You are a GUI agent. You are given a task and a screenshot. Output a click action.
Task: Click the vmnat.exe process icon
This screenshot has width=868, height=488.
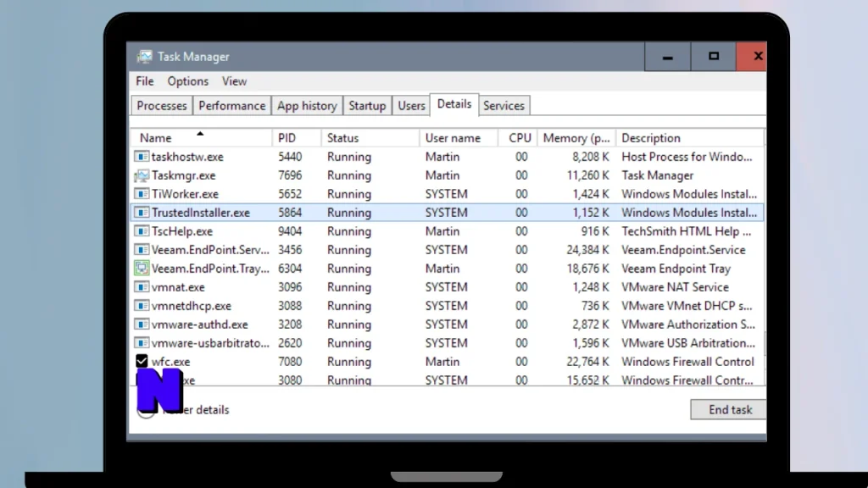[142, 287]
